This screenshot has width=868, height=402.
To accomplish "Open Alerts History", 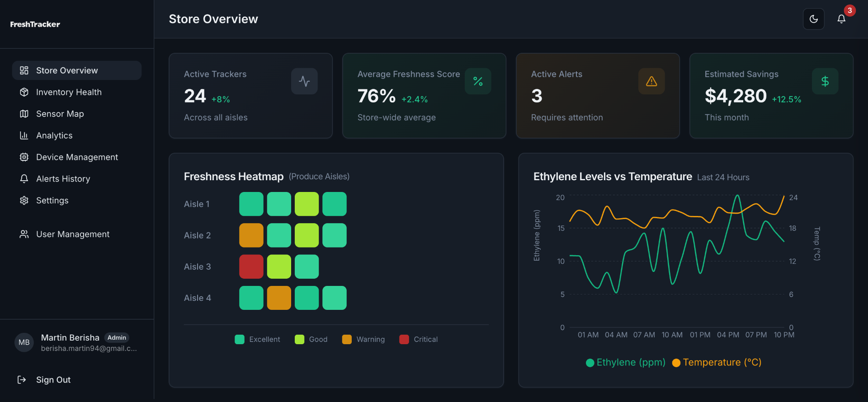I will 77,179.
